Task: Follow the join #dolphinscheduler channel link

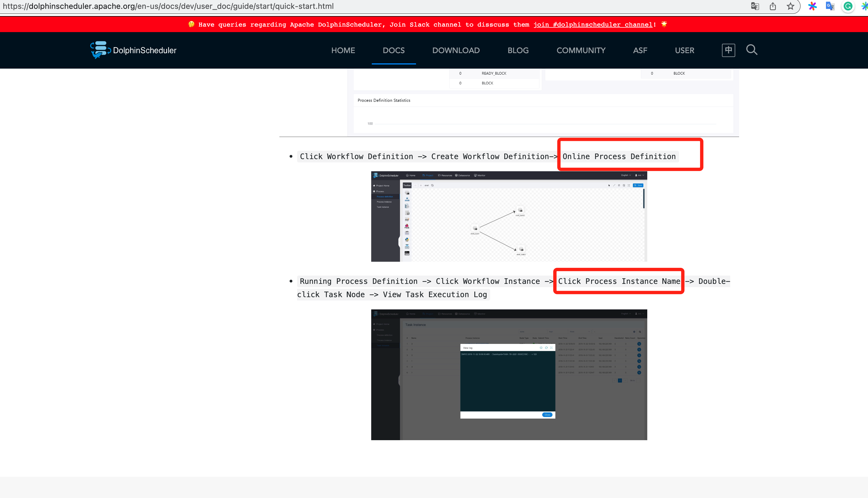Action: [x=593, y=25]
